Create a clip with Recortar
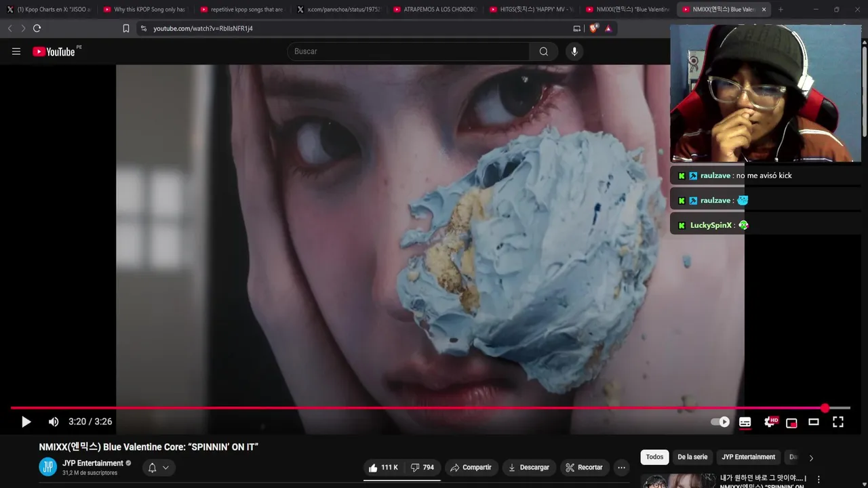The height and width of the screenshot is (488, 868). click(x=585, y=468)
